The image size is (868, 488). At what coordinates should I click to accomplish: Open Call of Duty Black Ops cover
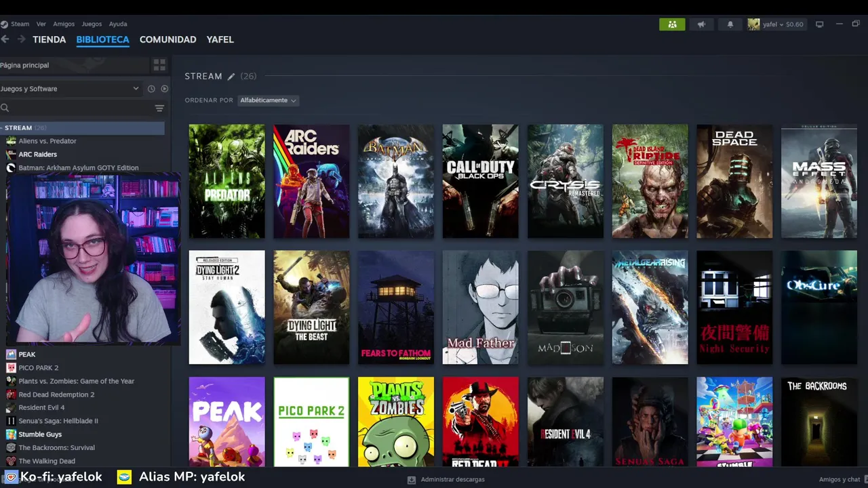point(481,181)
